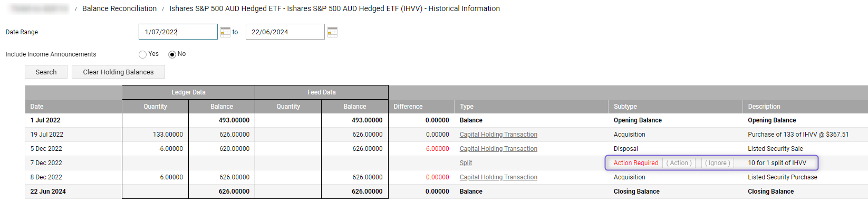Open 19 Jul 2022 Capital Holding Transaction

point(498,135)
